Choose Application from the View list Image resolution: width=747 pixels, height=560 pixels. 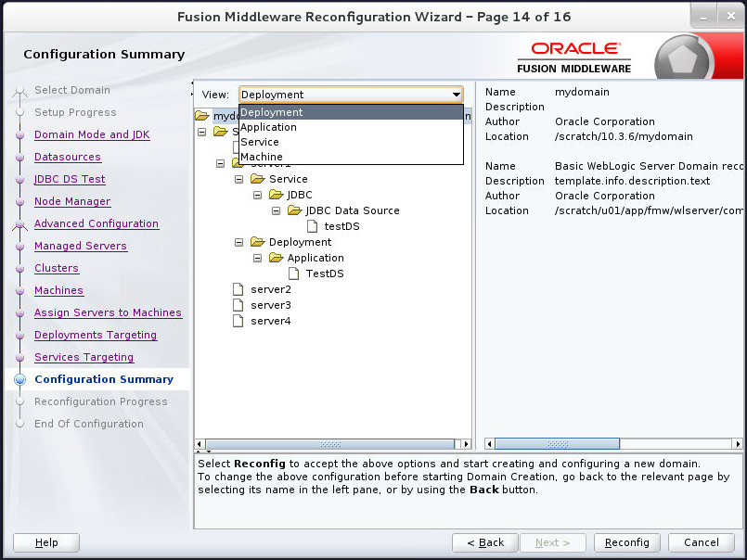(x=351, y=127)
